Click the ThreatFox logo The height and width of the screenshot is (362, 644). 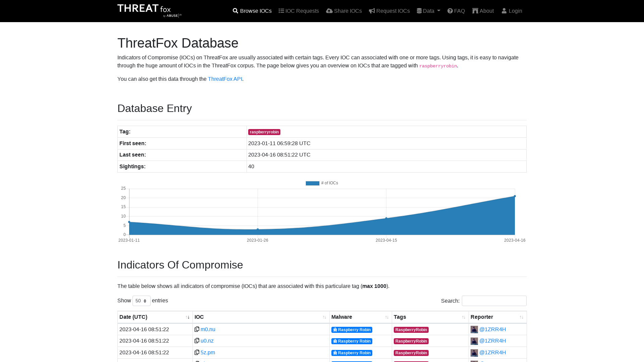coord(150,11)
